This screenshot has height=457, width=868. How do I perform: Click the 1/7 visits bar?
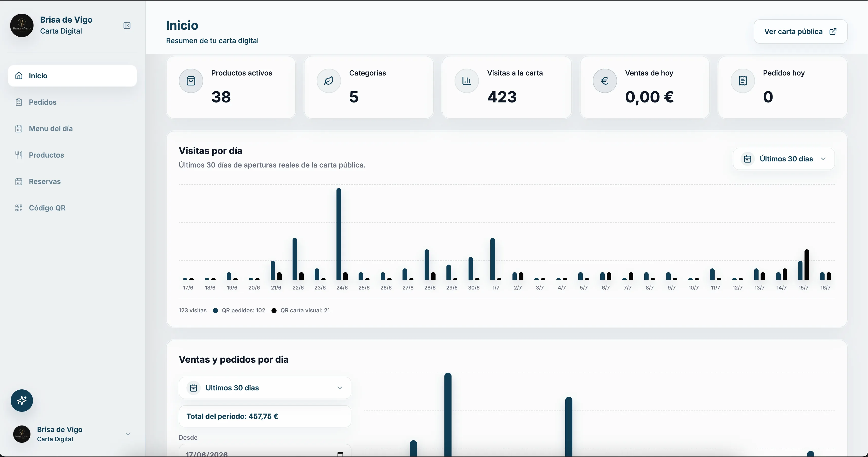tap(493, 259)
